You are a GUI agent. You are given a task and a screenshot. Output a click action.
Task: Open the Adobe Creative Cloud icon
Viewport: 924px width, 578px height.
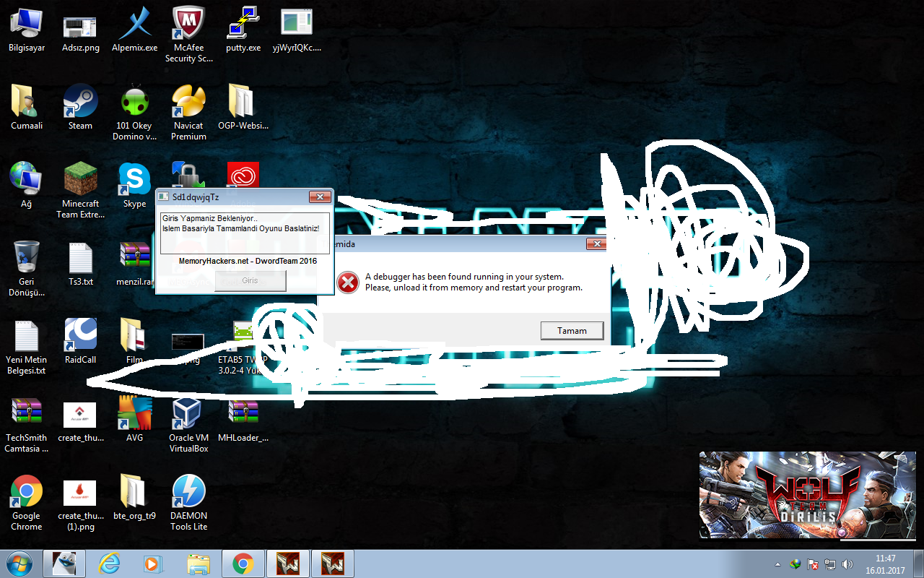tap(243, 174)
